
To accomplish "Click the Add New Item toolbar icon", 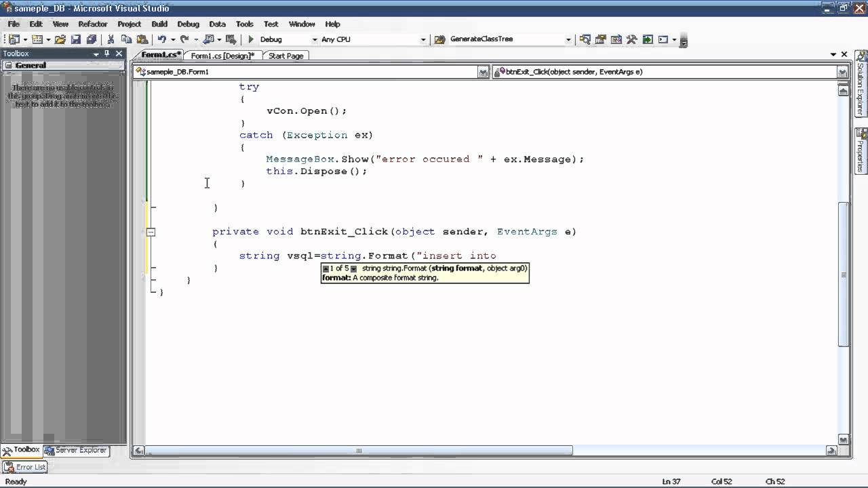I will [x=37, y=39].
